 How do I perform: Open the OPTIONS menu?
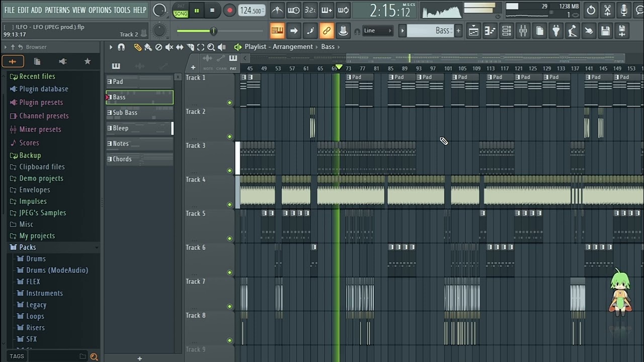click(x=100, y=10)
